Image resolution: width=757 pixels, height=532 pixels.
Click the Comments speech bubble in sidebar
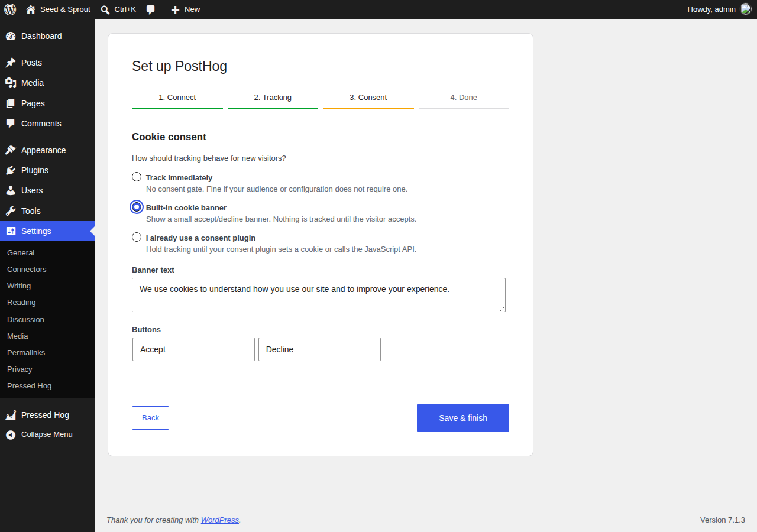[11, 124]
